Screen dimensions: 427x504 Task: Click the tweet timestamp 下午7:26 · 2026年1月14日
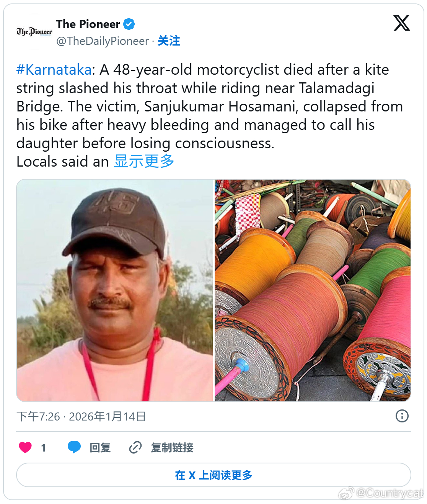coord(81,416)
